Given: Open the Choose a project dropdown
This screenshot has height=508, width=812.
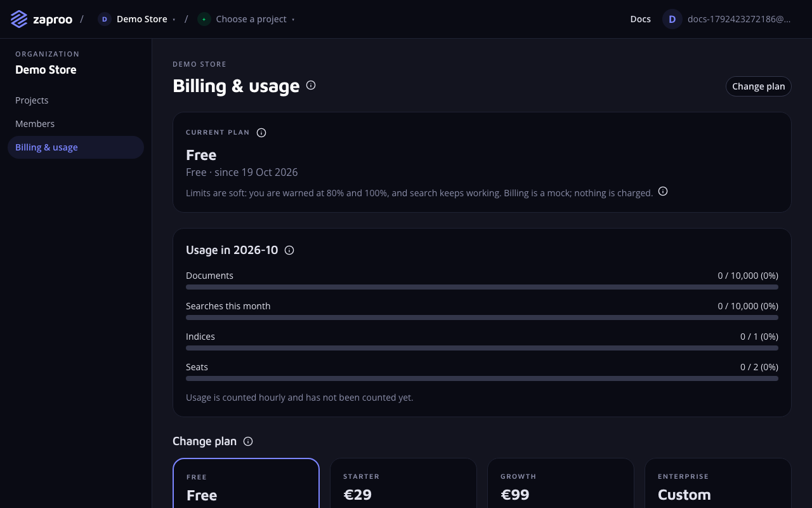Looking at the screenshot, I should pyautogui.click(x=246, y=19).
